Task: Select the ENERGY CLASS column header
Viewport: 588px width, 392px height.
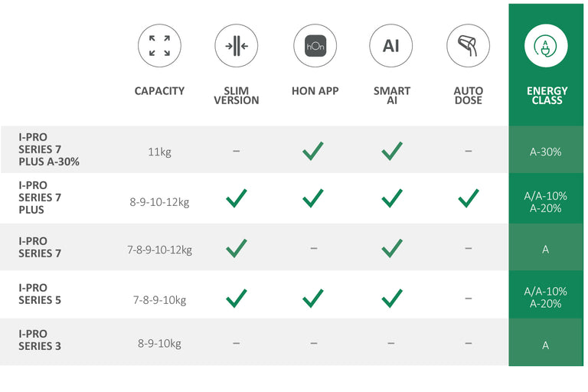Action: (x=547, y=96)
